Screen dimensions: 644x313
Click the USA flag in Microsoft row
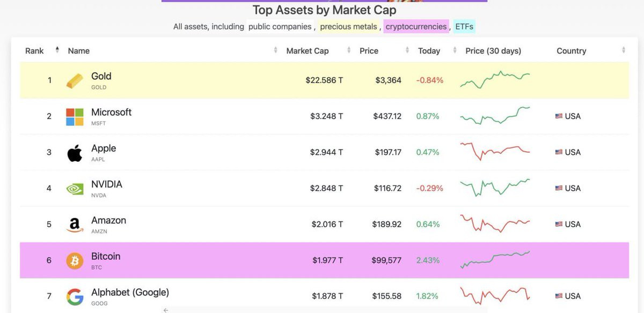tap(559, 116)
